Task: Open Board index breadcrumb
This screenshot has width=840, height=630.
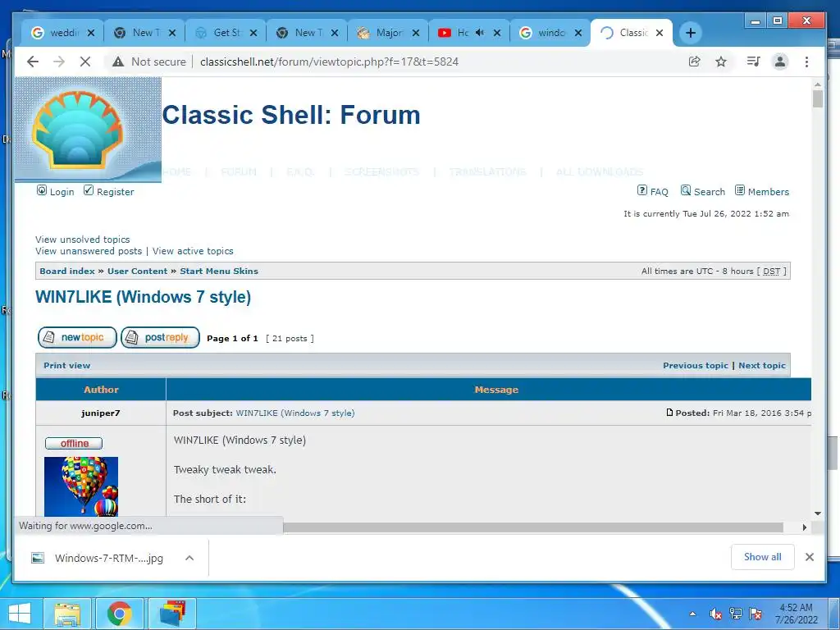Action: 67,271
